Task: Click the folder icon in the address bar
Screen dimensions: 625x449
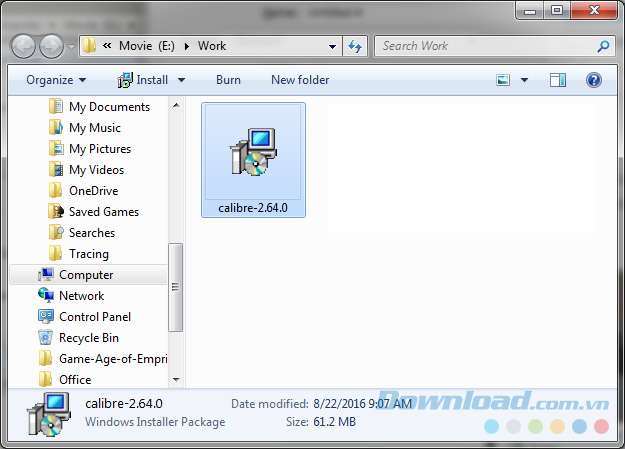Action: 90,46
